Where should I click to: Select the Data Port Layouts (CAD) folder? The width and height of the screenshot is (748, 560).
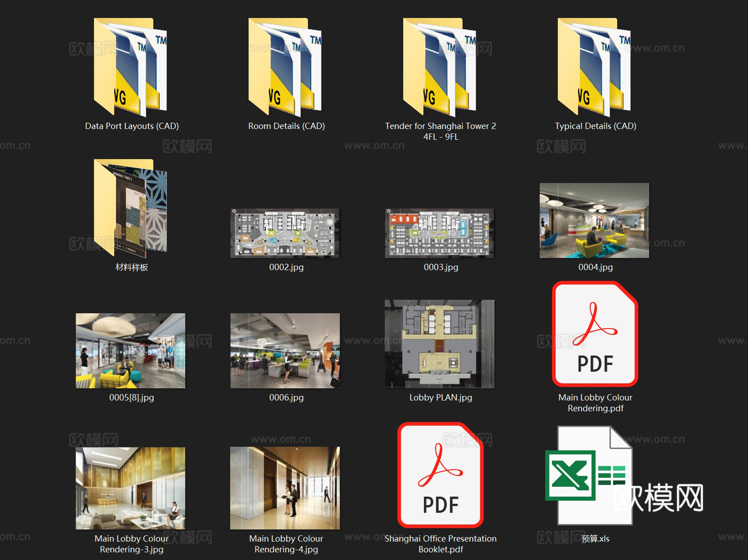click(130, 67)
